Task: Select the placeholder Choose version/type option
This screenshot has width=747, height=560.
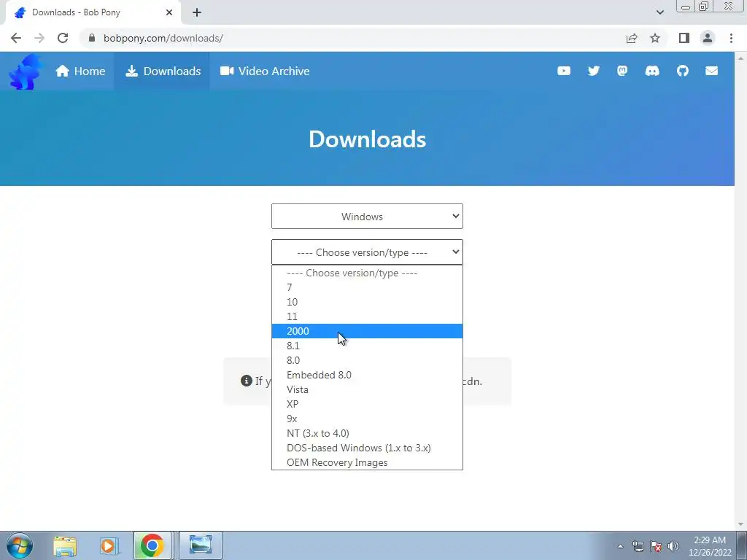Action: click(367, 273)
